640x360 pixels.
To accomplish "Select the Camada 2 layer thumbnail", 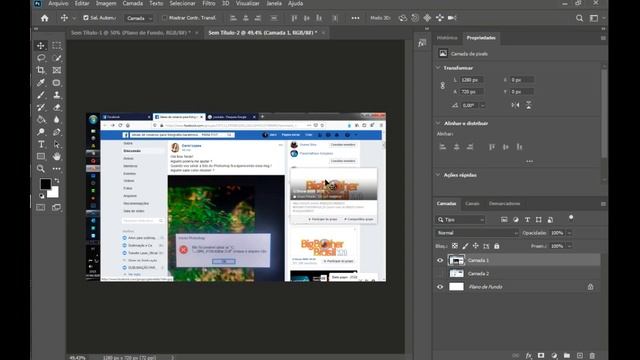I will (456, 273).
